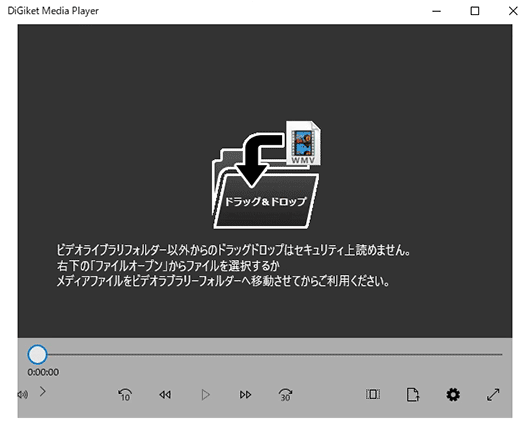Mute audio with the speaker icon
530x433 pixels.
click(23, 394)
